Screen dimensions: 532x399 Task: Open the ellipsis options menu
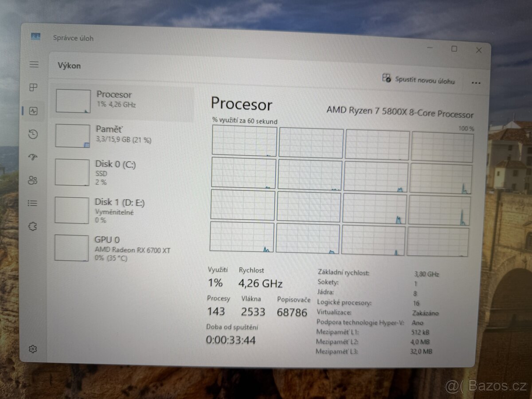476,82
